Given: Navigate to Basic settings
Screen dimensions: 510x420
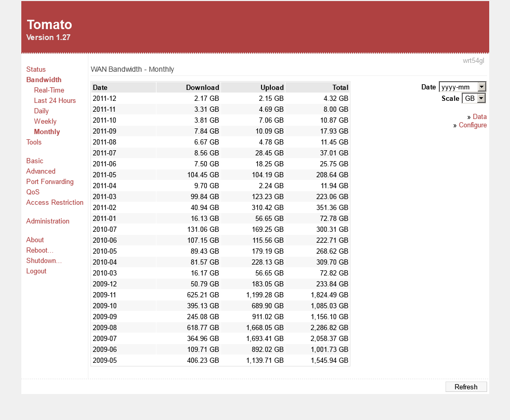Looking at the screenshot, I should [x=35, y=161].
